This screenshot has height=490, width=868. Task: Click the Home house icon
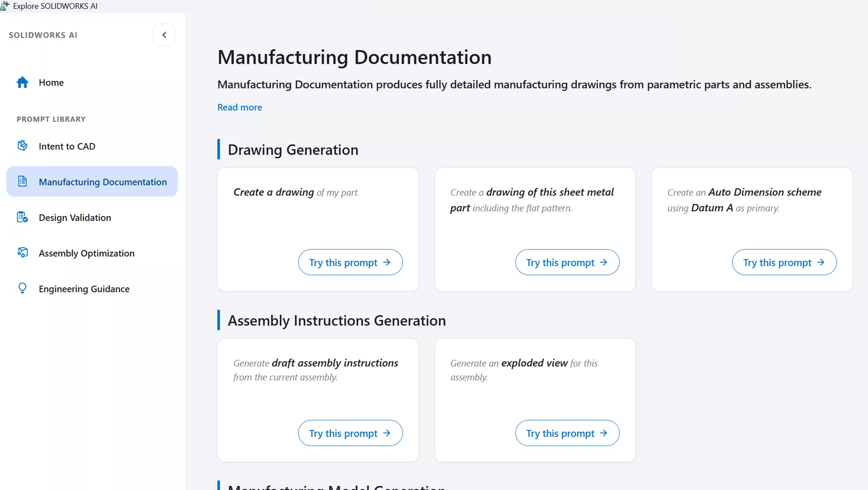click(x=23, y=82)
